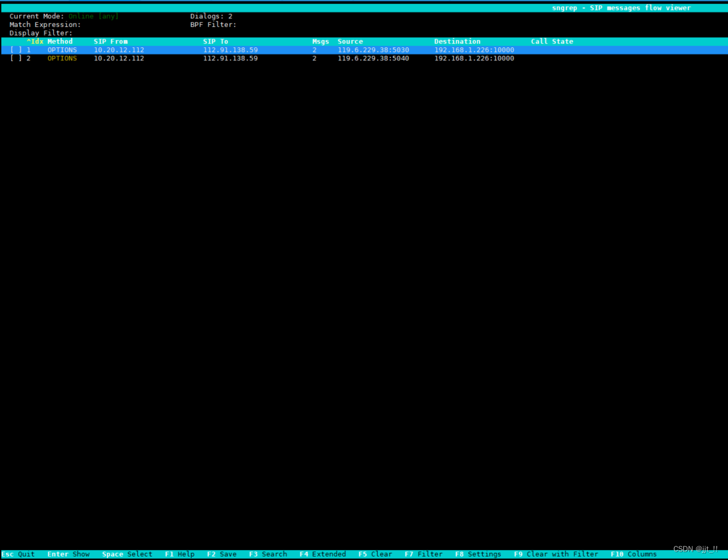This screenshot has width=728, height=560.
Task: Click SIP To 112.91.138.59 in row 2
Action: click(x=230, y=58)
